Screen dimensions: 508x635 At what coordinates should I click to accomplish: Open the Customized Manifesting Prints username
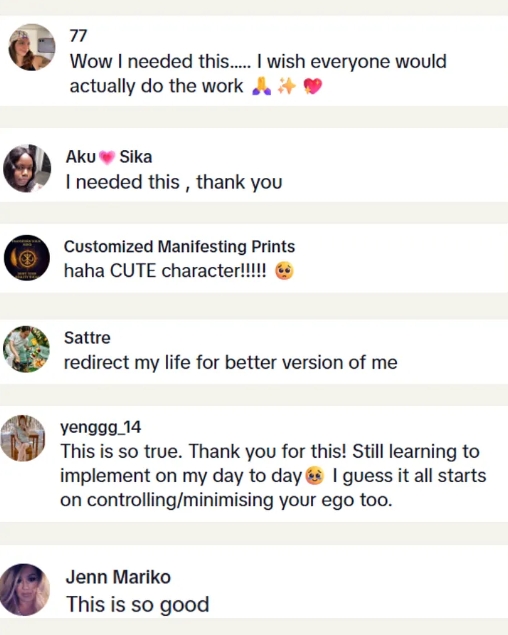point(179,247)
